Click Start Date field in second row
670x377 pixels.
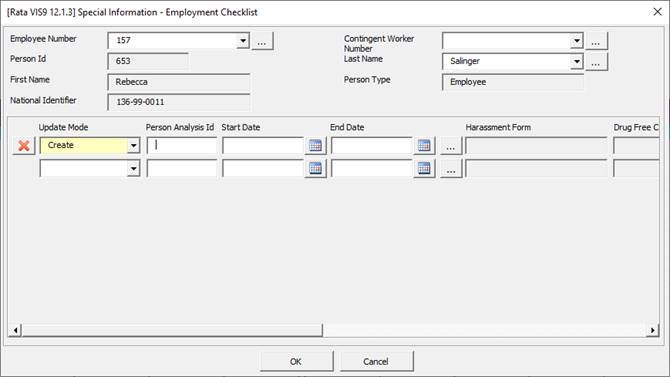coord(263,168)
